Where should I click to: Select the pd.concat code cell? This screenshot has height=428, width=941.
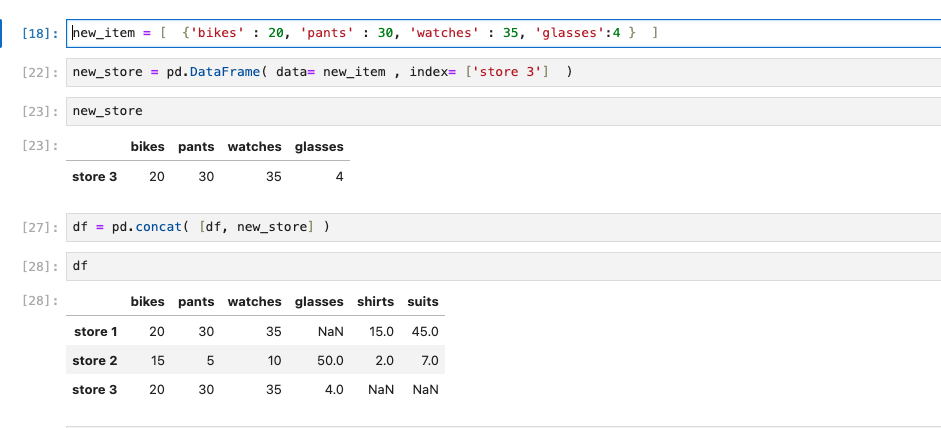(x=504, y=228)
